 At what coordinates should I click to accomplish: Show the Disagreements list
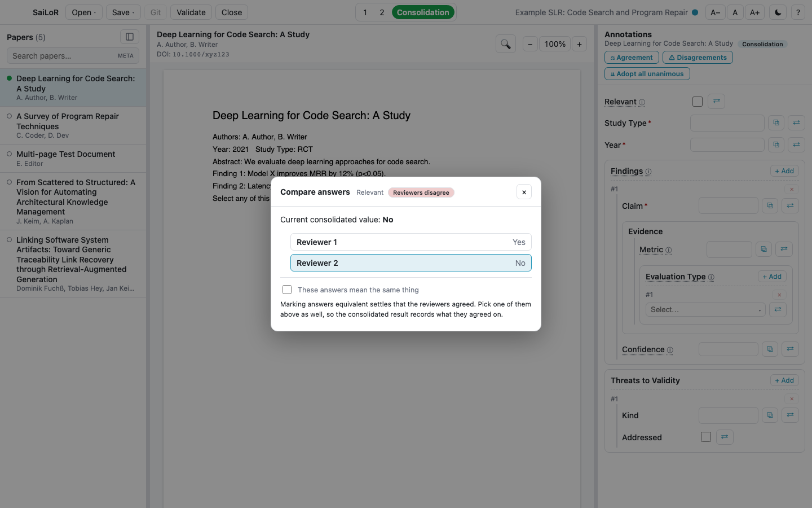(698, 58)
